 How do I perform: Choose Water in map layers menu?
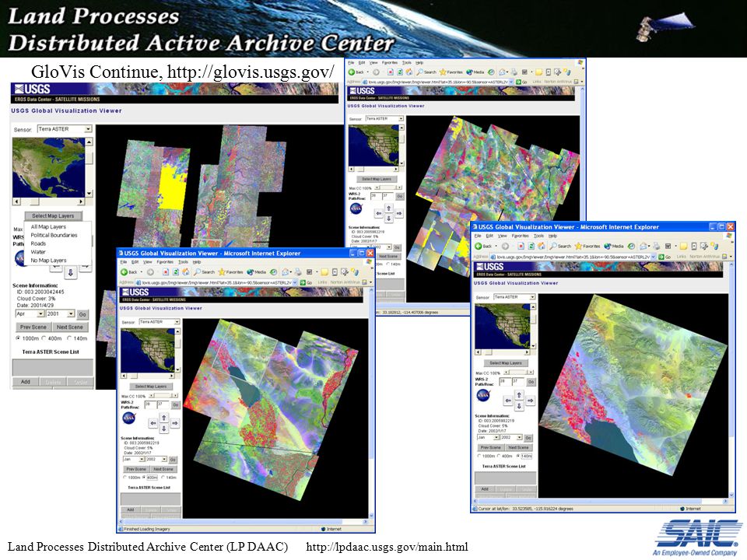pos(38,252)
